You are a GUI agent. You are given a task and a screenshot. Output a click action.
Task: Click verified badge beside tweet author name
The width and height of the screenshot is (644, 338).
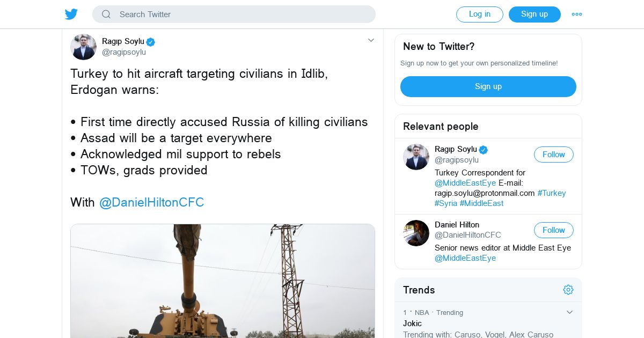(151, 41)
